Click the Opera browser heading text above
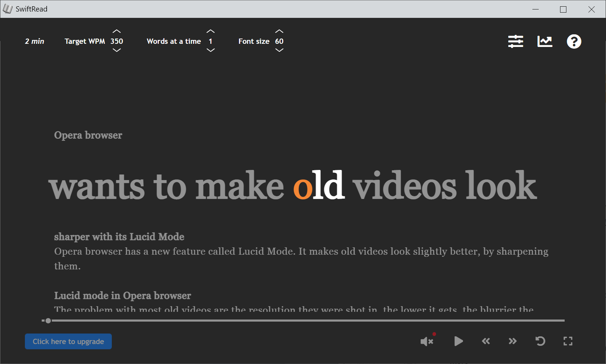The height and width of the screenshot is (364, 606). click(88, 135)
